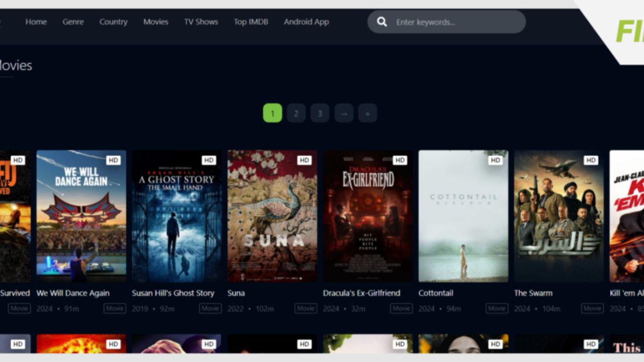This screenshot has height=362, width=644.
Task: Click HD badge on A Ghost Story poster
Action: coord(209,160)
